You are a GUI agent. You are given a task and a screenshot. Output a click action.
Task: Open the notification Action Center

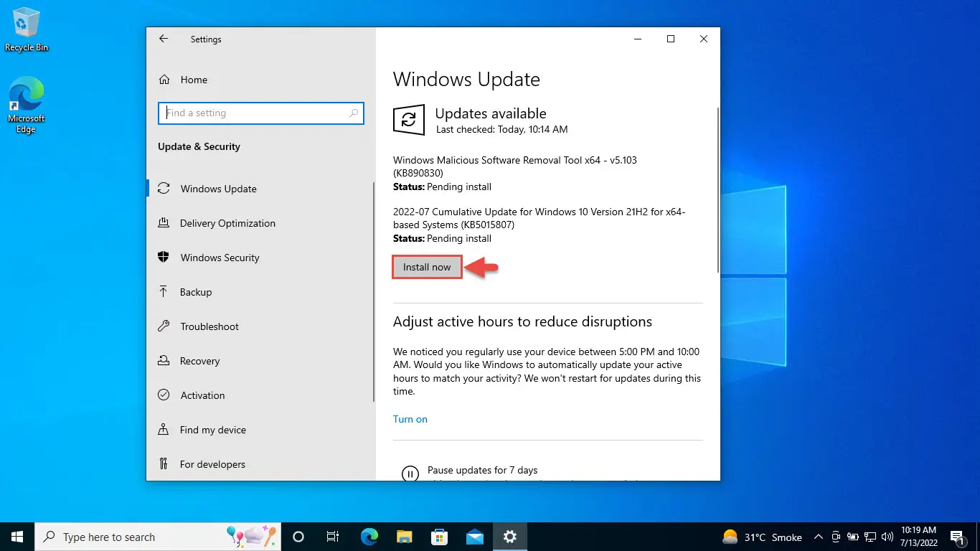[x=957, y=537]
